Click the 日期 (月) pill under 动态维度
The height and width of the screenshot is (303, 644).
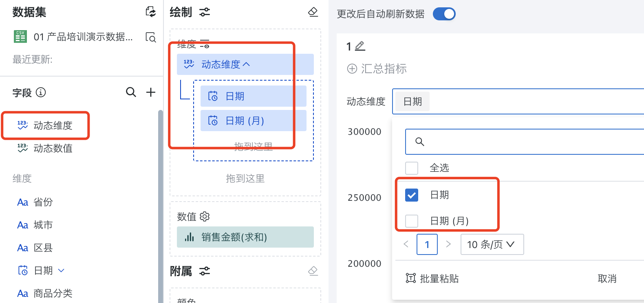253,121
